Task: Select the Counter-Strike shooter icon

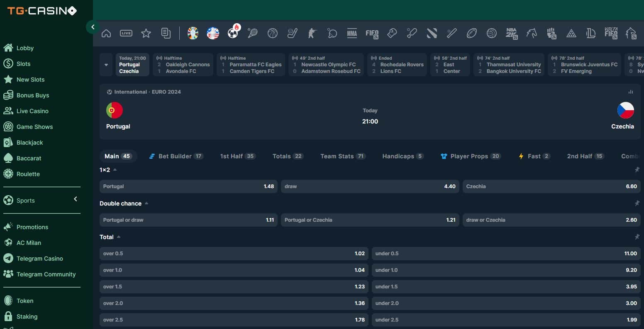Action: click(312, 33)
